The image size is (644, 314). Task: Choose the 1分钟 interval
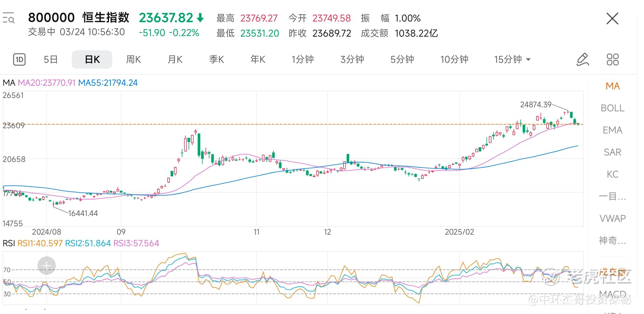[303, 60]
